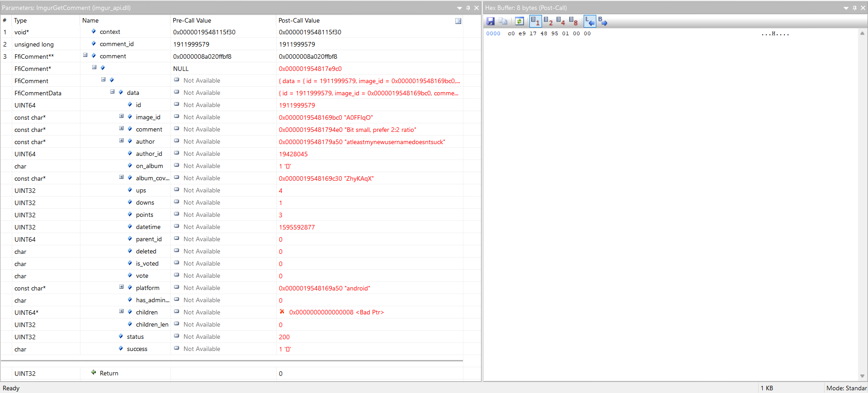
Task: Click the "android" platform value
Action: coord(357,288)
